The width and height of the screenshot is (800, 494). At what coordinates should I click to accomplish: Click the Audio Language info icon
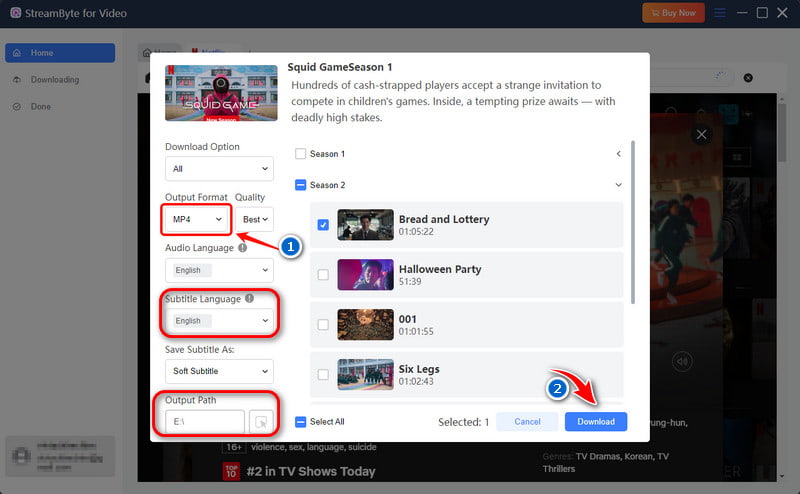click(242, 248)
